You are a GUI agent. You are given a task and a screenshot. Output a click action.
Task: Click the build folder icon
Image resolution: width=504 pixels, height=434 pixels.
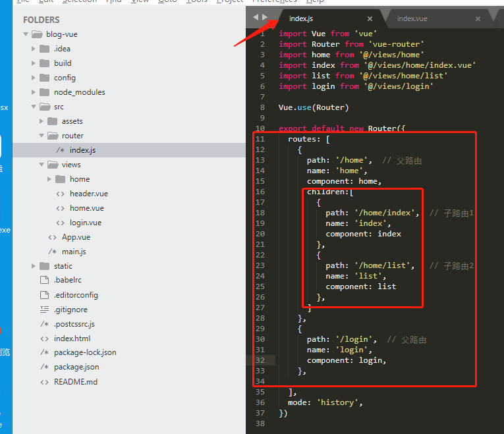click(44, 63)
